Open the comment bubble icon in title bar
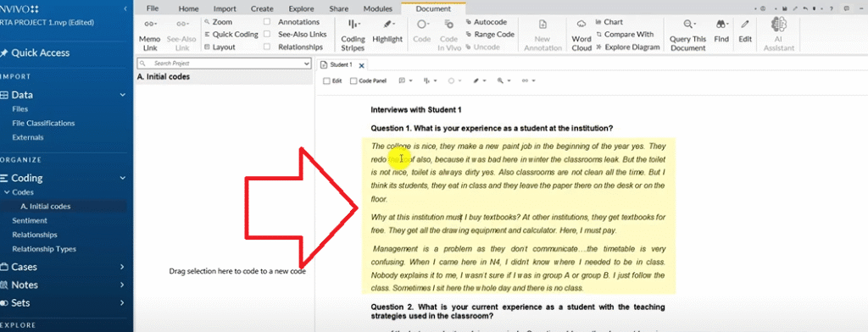Screen dimensions: 868x332 click(x=846, y=8)
